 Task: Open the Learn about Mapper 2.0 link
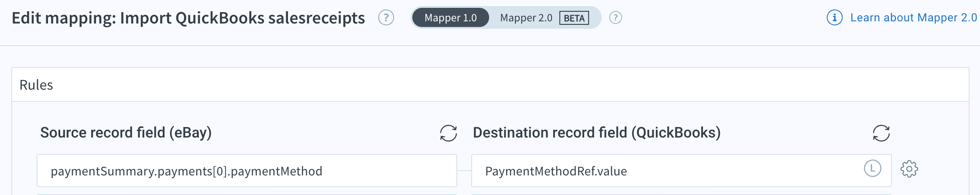click(913, 18)
